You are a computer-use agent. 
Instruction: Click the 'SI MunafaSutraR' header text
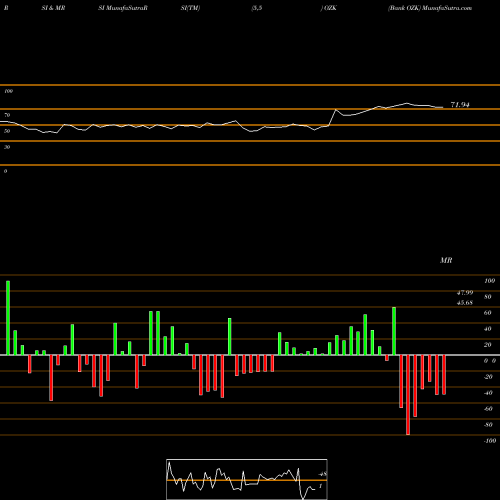pyautogui.click(x=123, y=8)
